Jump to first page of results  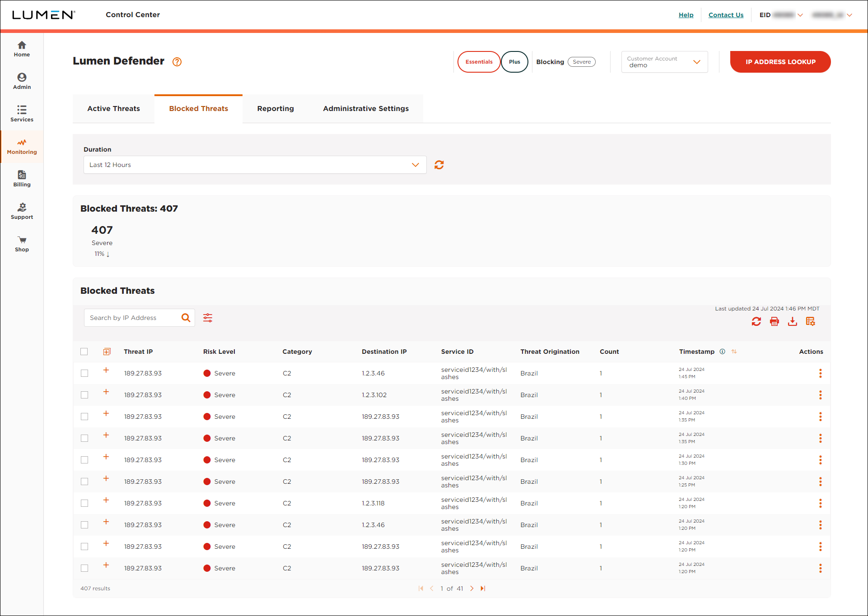(x=421, y=588)
